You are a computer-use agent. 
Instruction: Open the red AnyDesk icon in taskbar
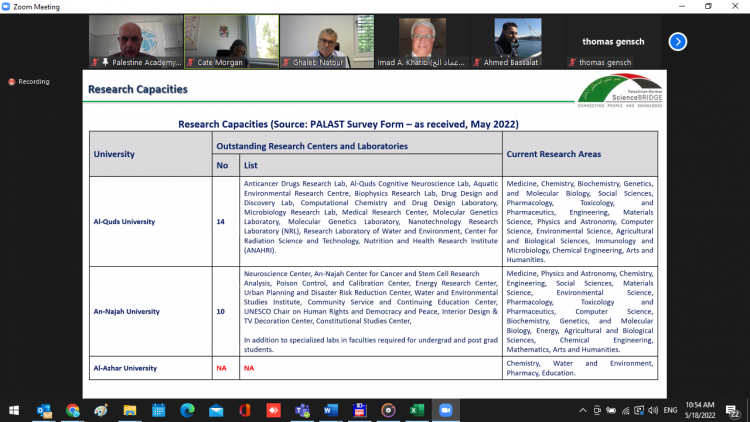coord(273,411)
